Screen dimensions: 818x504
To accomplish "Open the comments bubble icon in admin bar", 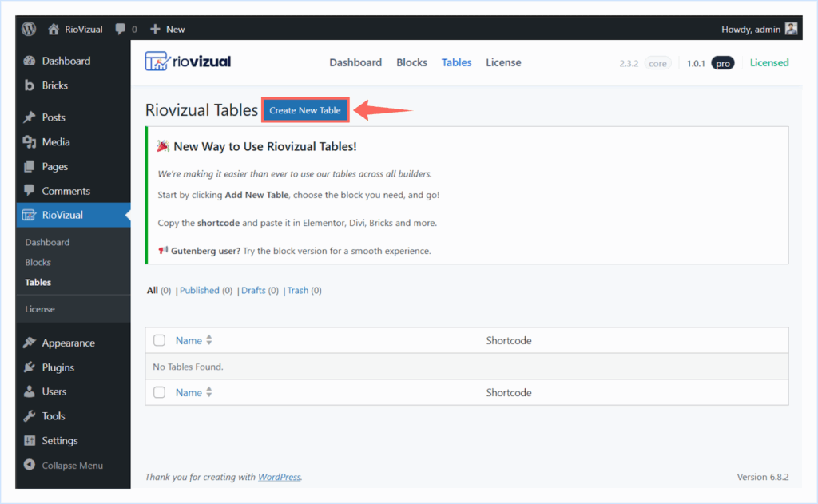I will [121, 29].
